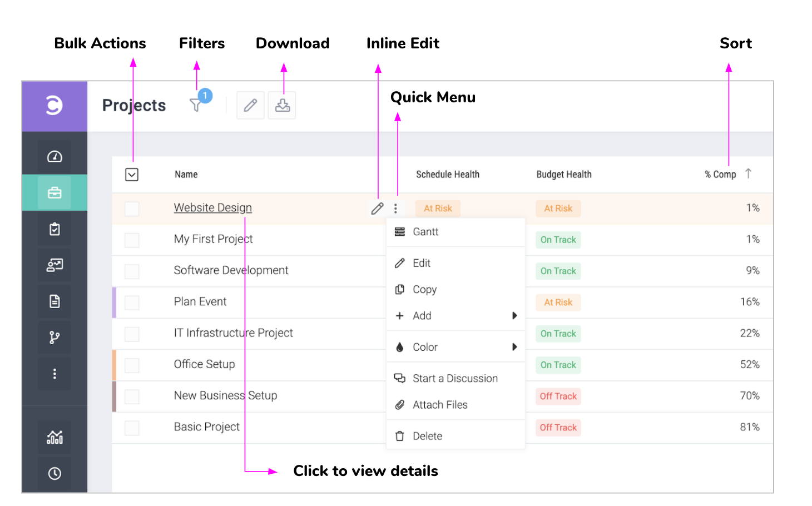
Task: Open the filter funnel icon
Action: pos(196,105)
